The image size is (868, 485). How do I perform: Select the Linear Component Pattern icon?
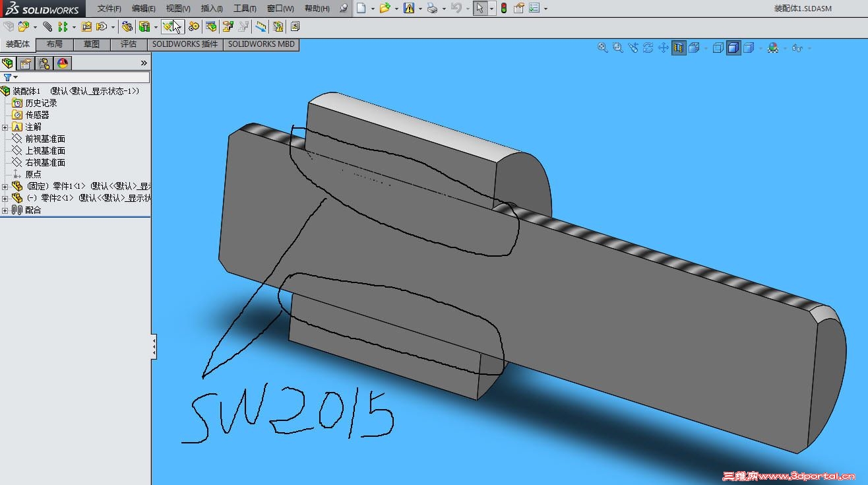(63, 27)
